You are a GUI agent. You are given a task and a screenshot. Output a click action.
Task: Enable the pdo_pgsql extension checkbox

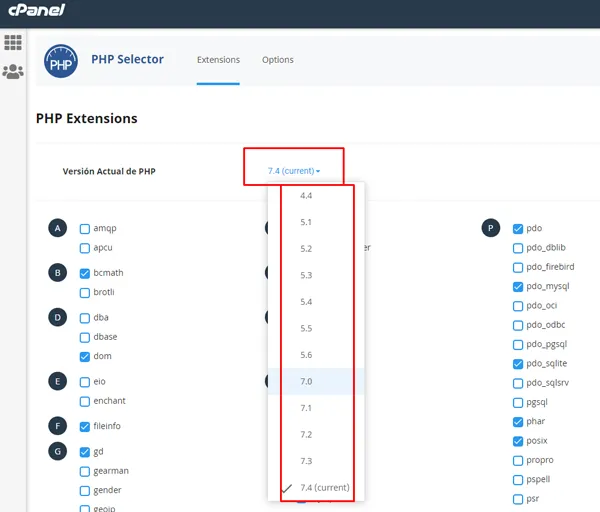[x=518, y=345]
